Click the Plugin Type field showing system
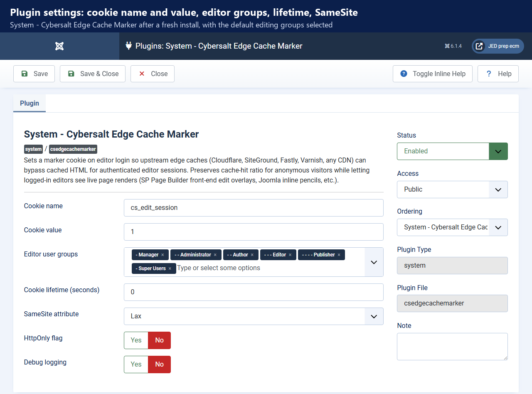Screen dimensions: 532x394 (x=452, y=266)
